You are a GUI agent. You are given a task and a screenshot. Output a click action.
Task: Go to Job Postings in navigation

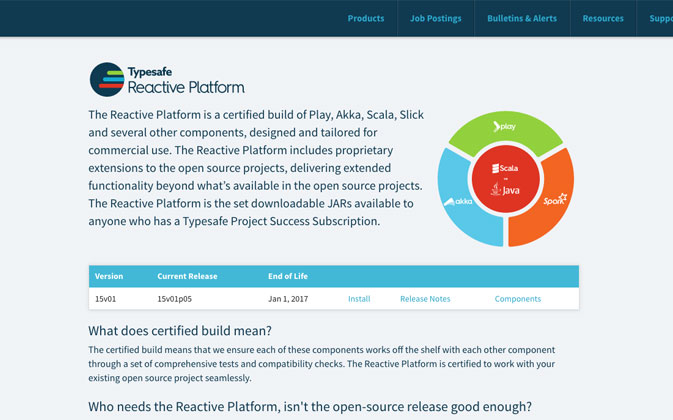coord(436,18)
